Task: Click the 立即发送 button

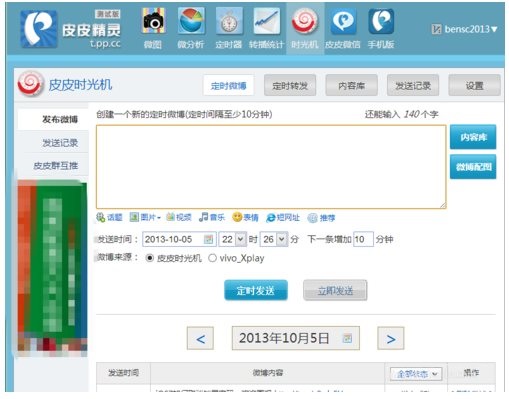Action: coord(335,290)
